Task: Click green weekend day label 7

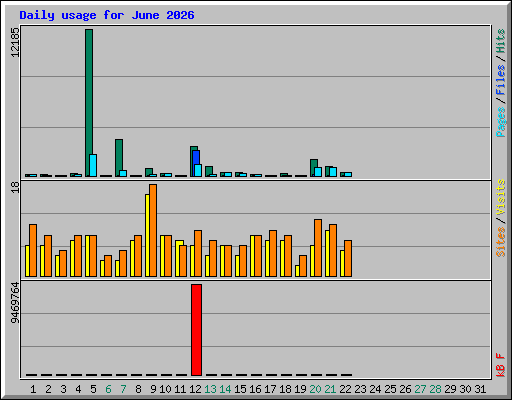Action: click(x=123, y=389)
